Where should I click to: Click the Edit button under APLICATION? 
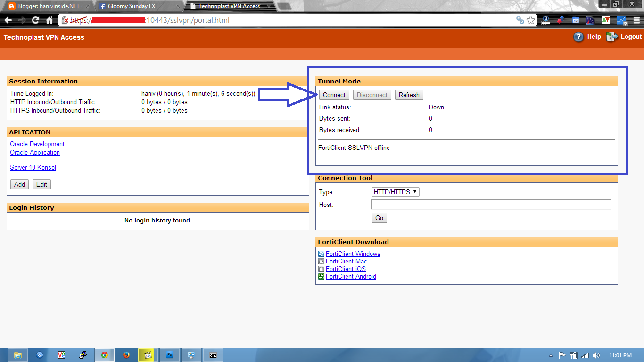click(41, 184)
